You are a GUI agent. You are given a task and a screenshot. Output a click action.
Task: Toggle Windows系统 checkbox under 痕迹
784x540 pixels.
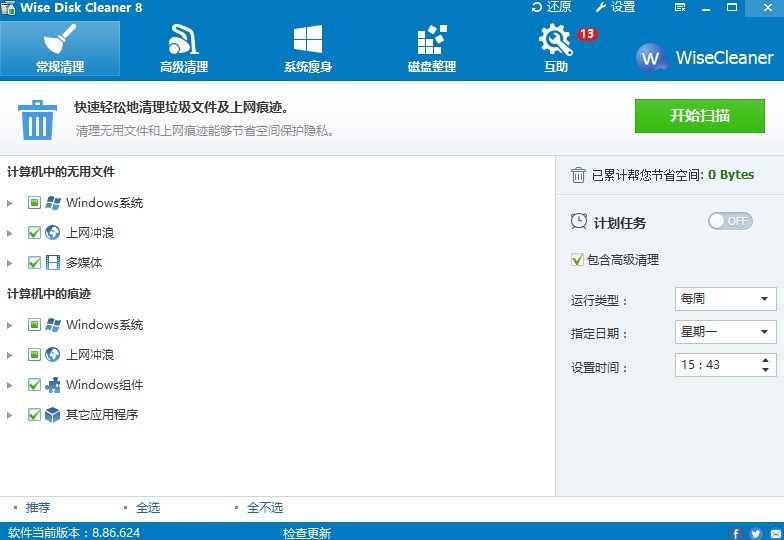point(34,324)
